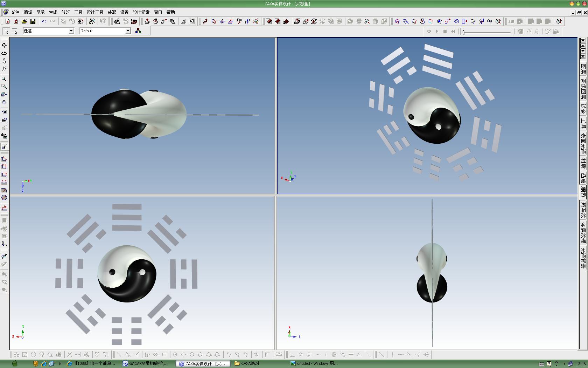Click the rectangle sketch tool in bottom toolbar
This screenshot has height=368, width=588.
[164, 355]
